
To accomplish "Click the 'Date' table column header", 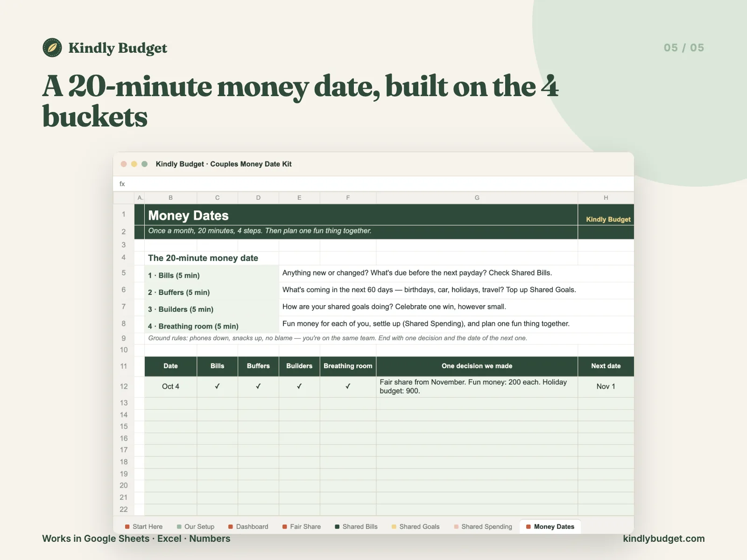I will pyautogui.click(x=171, y=366).
